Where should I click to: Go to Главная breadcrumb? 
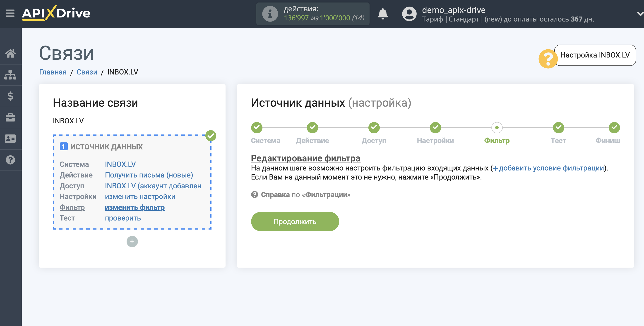click(53, 72)
